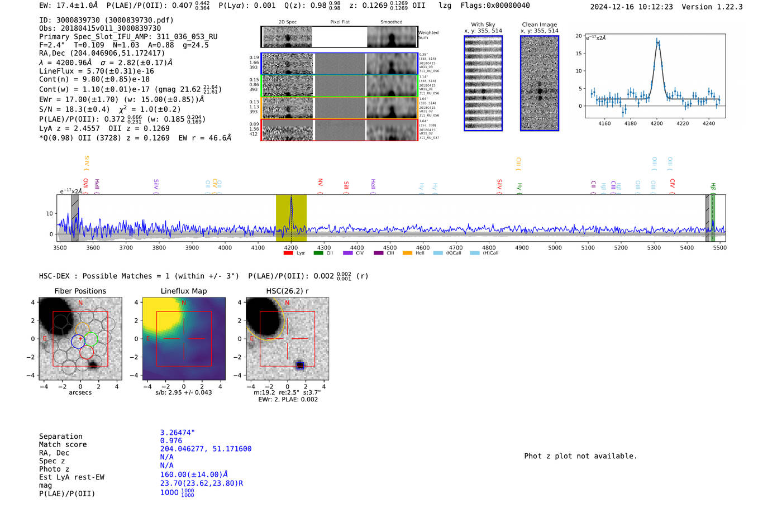Viewport: 782px width, 532px height.
Task: Click the timestamp 2024-12-16 10:12:23
Action: tap(632, 7)
